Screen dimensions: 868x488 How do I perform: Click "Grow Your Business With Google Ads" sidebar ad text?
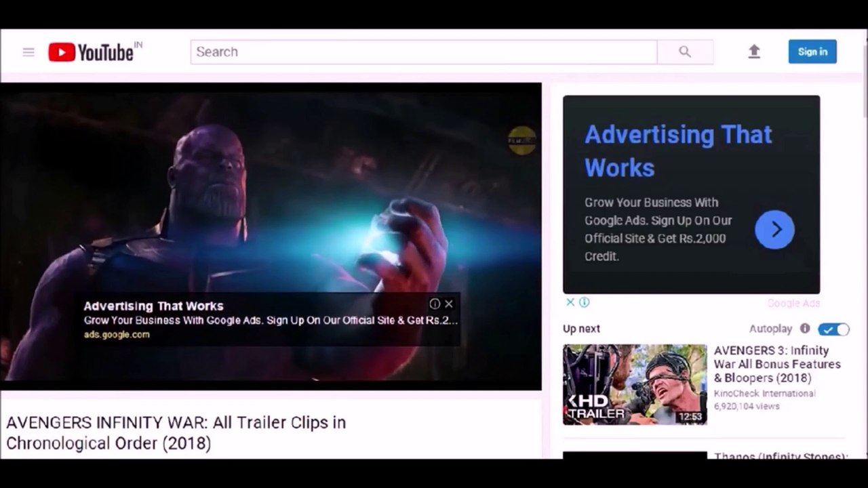pos(658,229)
